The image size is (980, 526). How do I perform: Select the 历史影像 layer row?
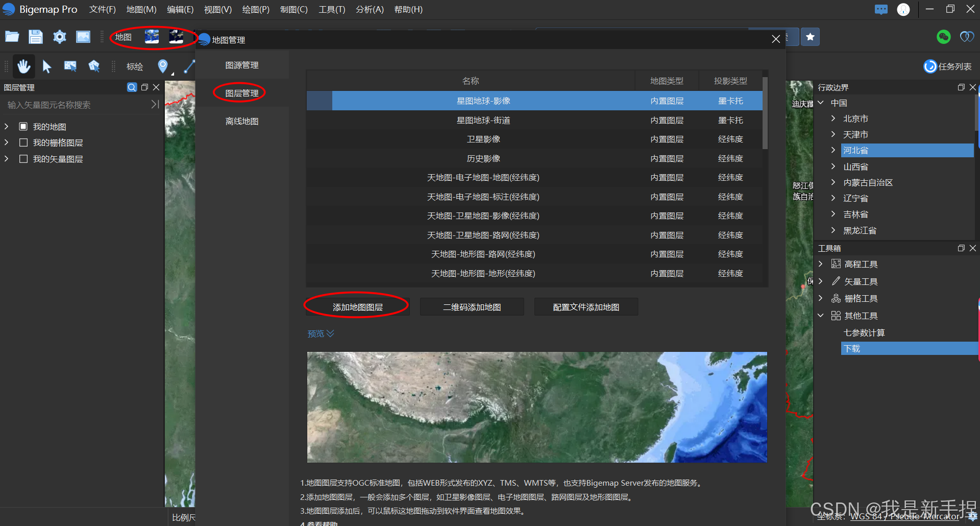coord(534,158)
